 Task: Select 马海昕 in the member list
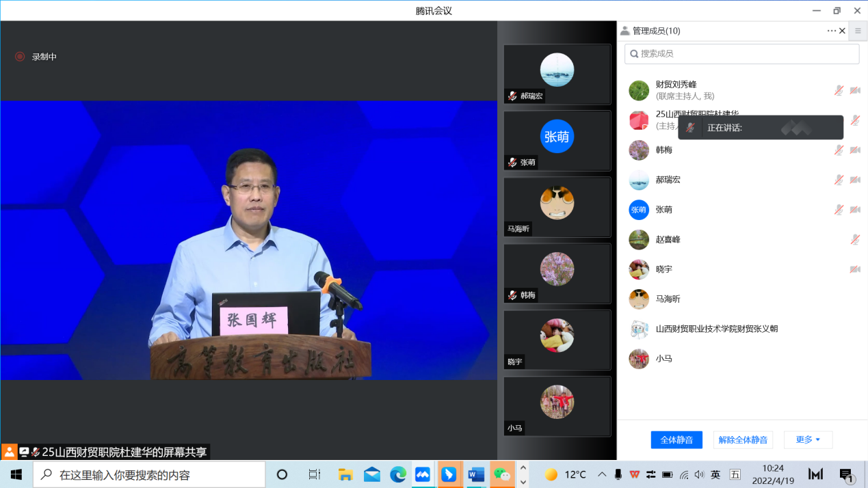[668, 299]
